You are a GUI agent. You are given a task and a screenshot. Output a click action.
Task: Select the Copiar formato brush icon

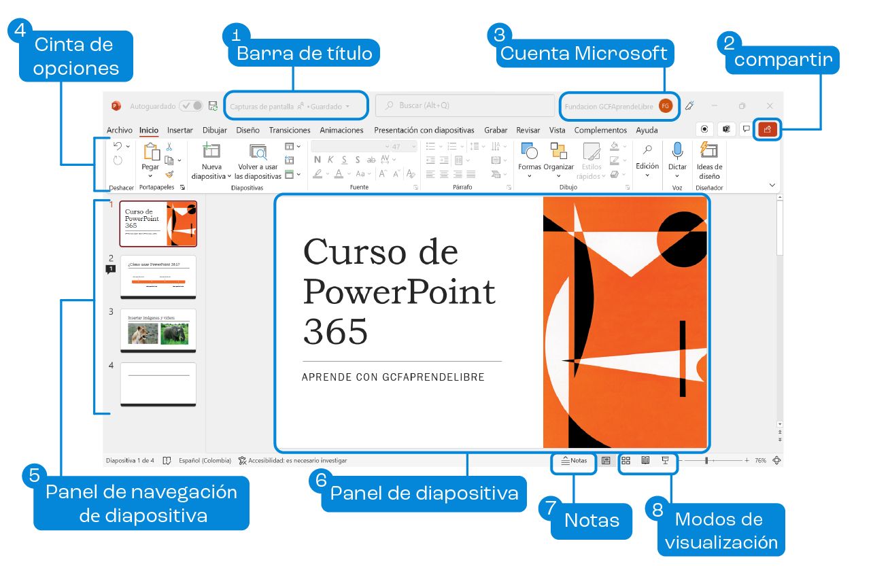[169, 175]
